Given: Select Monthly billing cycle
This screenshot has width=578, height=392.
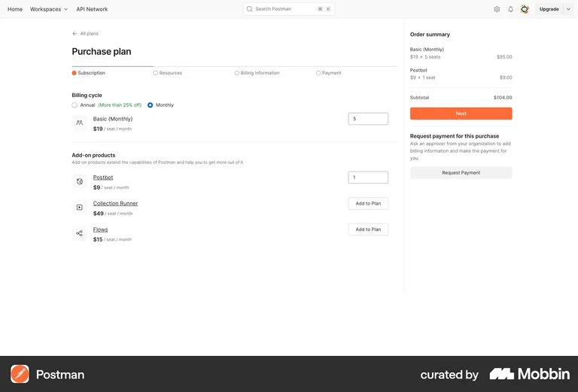Looking at the screenshot, I should click(x=150, y=105).
